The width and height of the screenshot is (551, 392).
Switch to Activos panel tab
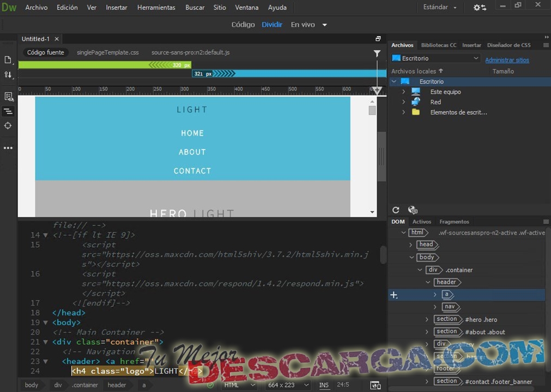(422, 222)
